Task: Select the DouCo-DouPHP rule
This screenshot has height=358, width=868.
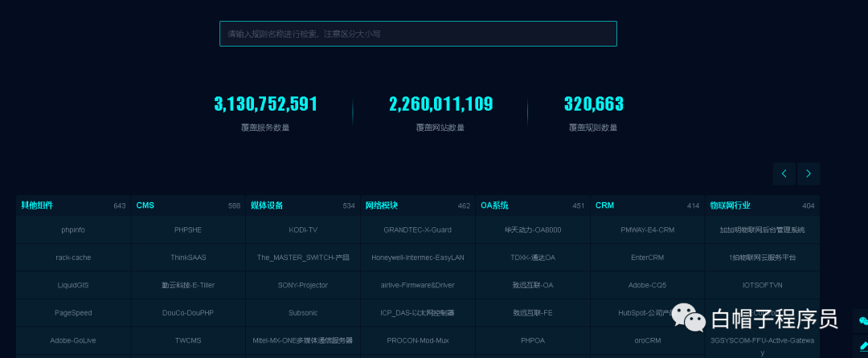Action: coord(188,313)
